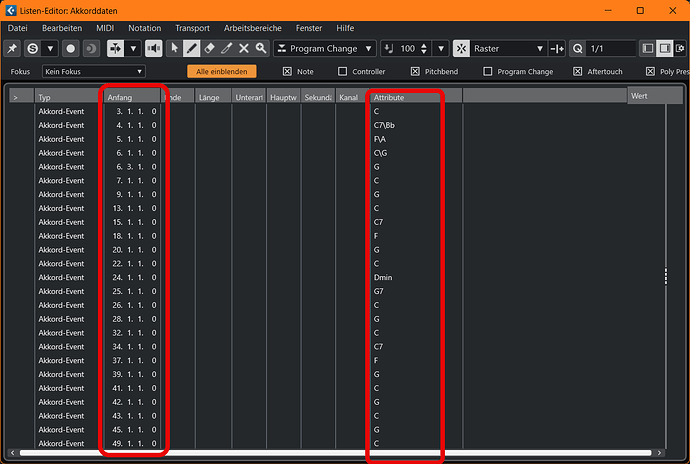Open the auto-scroll options dropdown arrow
690x464 pixels.
click(x=133, y=48)
